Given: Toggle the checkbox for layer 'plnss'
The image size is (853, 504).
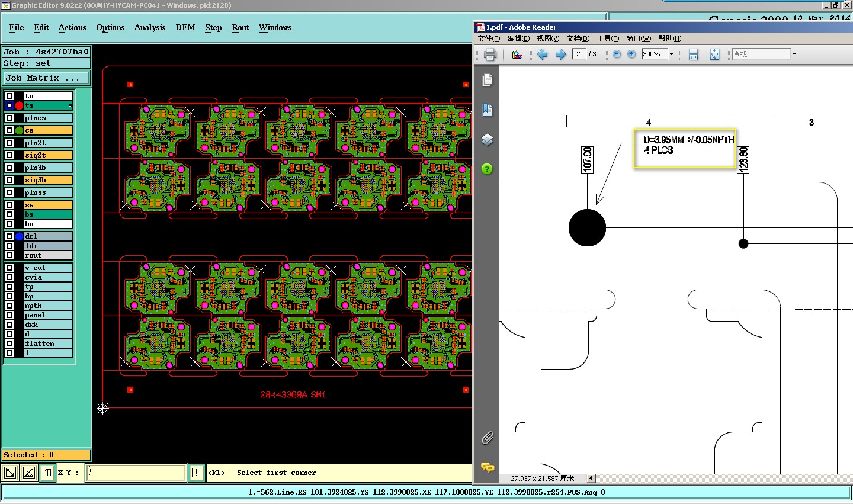Looking at the screenshot, I should click(9, 192).
